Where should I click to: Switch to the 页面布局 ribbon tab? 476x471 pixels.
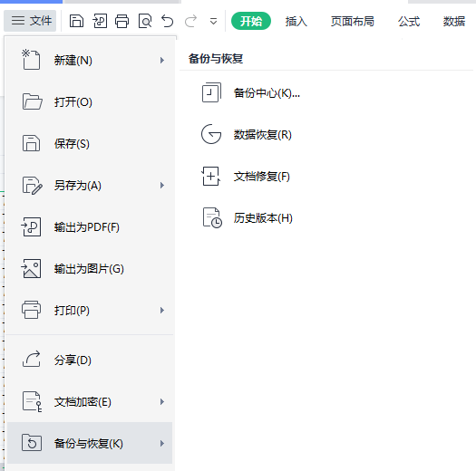tap(352, 22)
